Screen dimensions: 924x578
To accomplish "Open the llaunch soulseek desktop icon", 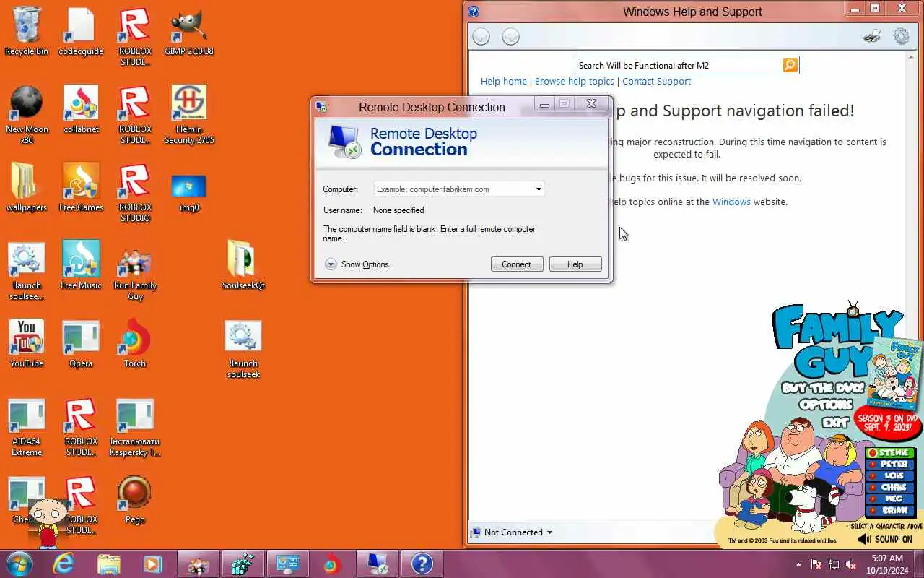I will [243, 350].
